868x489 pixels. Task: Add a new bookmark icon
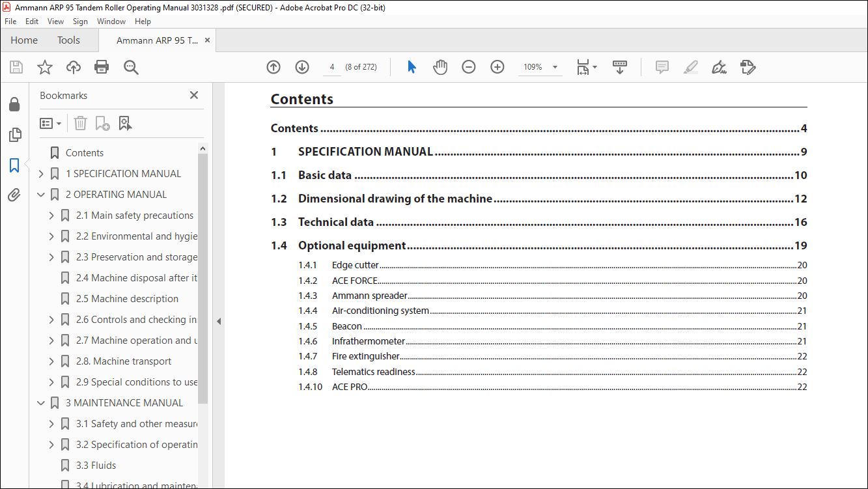click(x=103, y=123)
